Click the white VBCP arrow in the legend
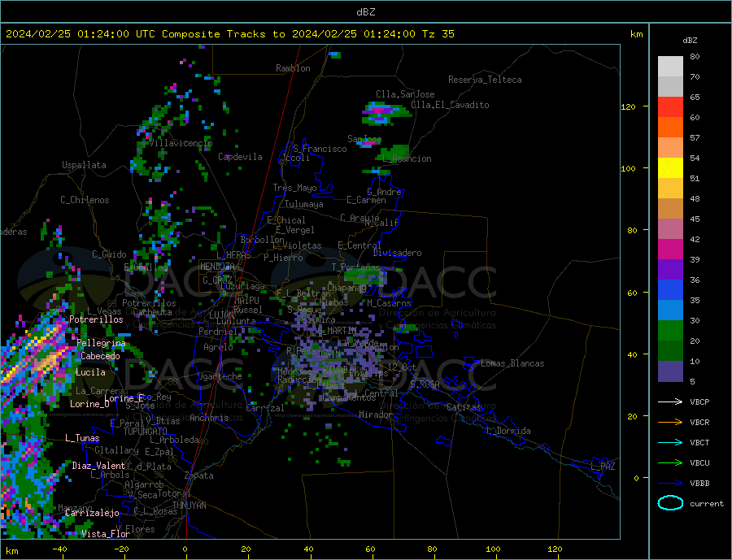 [x=670, y=402]
